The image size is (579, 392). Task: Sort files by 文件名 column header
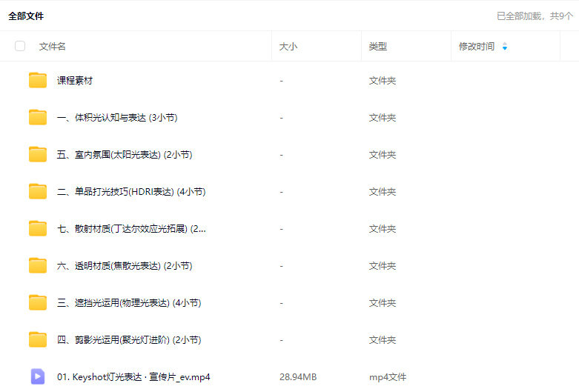pyautogui.click(x=53, y=46)
